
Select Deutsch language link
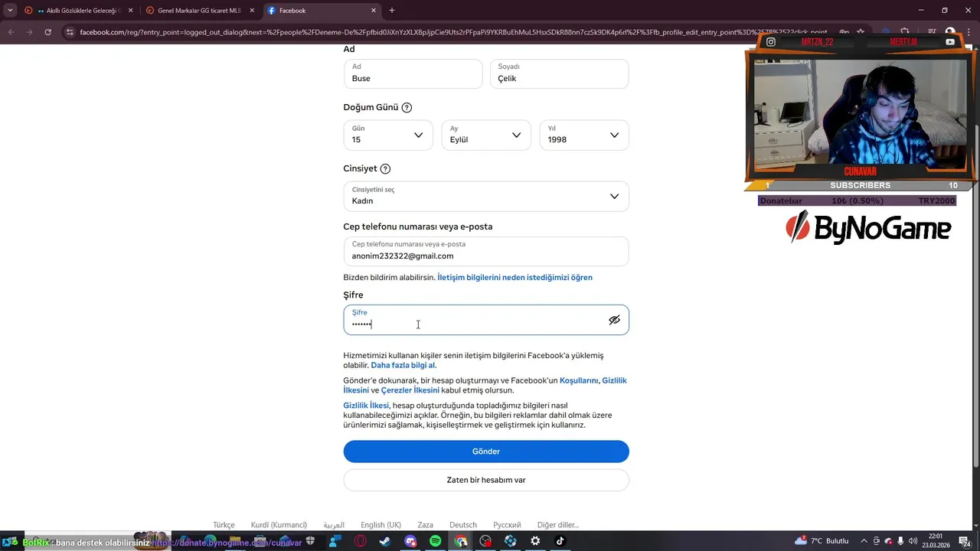coord(463,525)
